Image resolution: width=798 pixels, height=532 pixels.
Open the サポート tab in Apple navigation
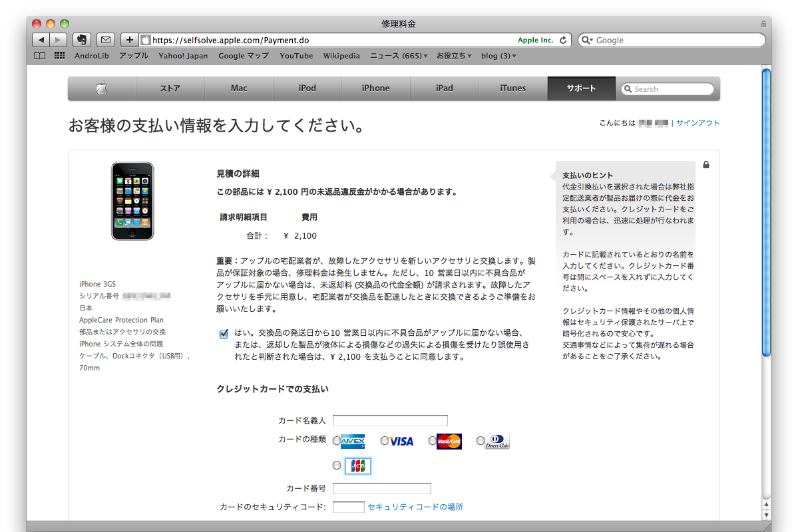tap(581, 88)
